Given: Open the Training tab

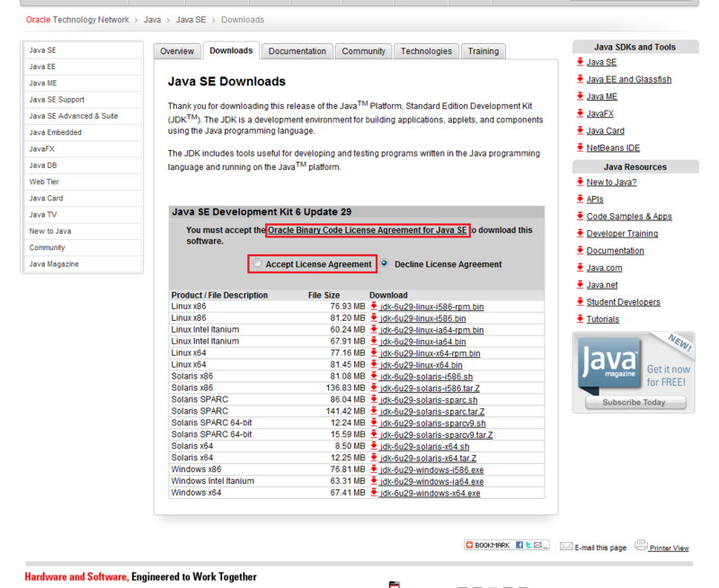Looking at the screenshot, I should pos(484,51).
